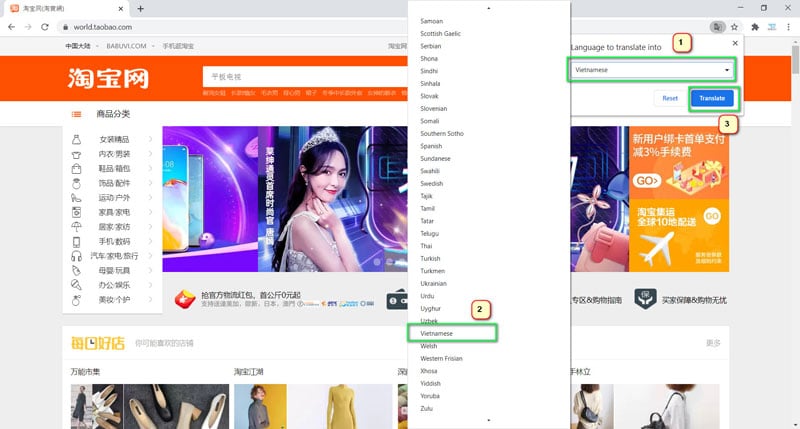Screen dimensions: 800x429
Task: Click the Reset button
Action: point(670,98)
